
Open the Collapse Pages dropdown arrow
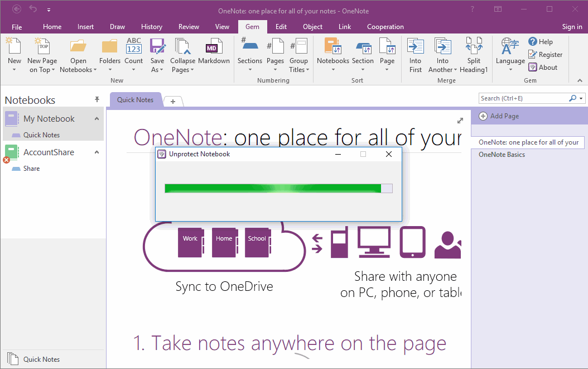pyautogui.click(x=192, y=70)
